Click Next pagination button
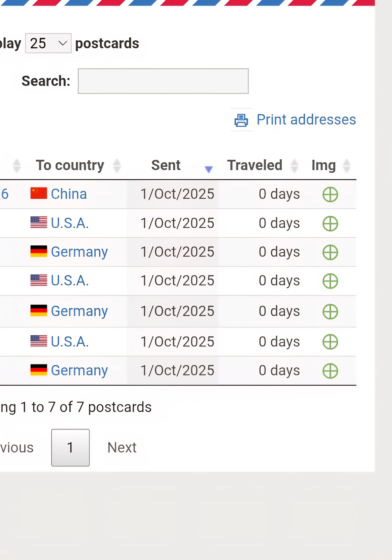Viewport: 392px width, 560px height. [122, 448]
